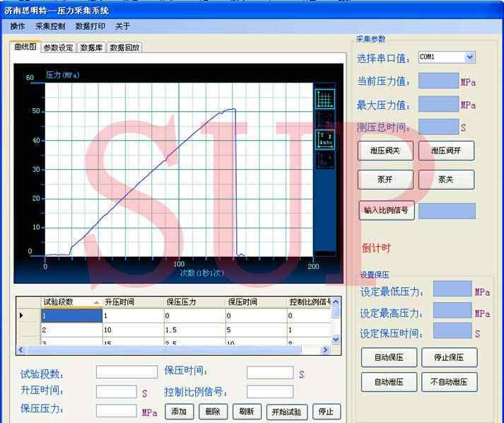Viewport: 504px width, 423px height.
Task: Expand the 选择串口值 COM1 dropdown
Action: point(469,57)
